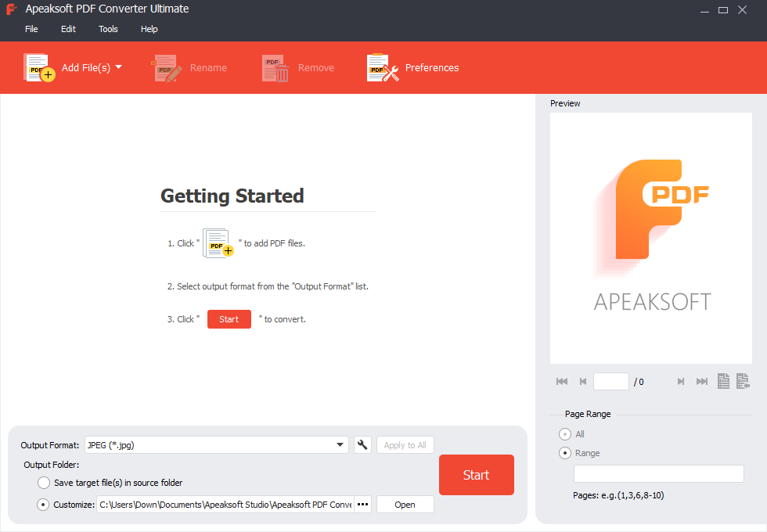This screenshot has width=767, height=532.
Task: Click the Rename toolbar button
Action: [189, 67]
